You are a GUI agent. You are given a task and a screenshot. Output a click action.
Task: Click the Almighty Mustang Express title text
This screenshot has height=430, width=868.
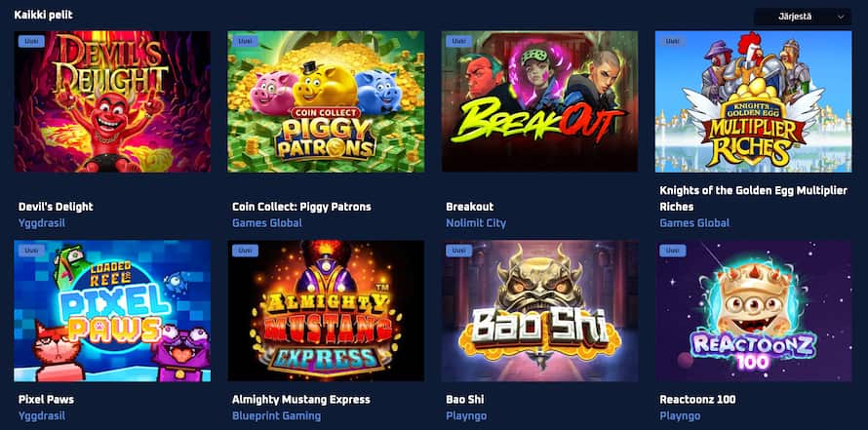point(301,399)
